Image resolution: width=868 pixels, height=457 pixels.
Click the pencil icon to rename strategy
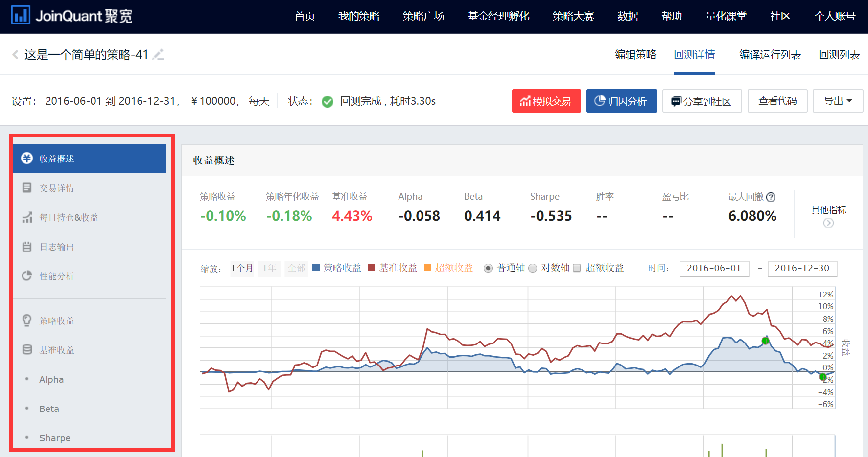[x=158, y=55]
